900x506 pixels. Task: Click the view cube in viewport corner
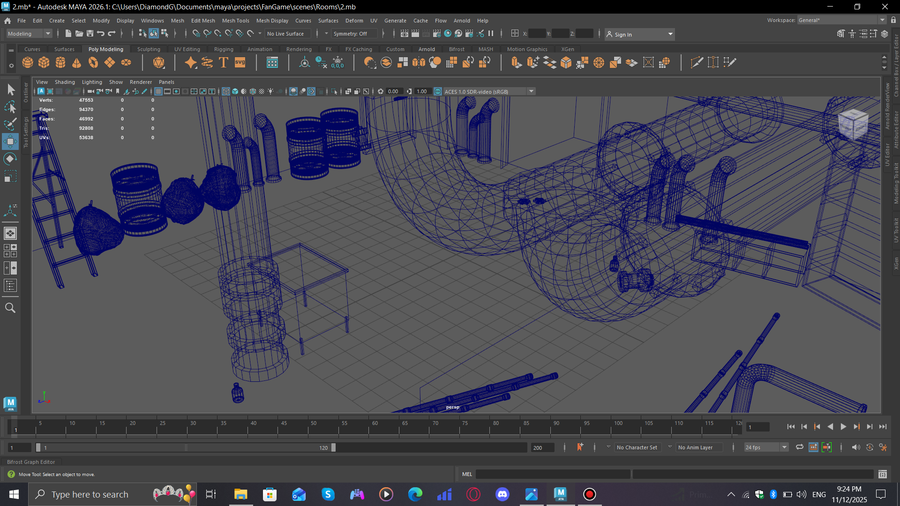click(x=852, y=124)
